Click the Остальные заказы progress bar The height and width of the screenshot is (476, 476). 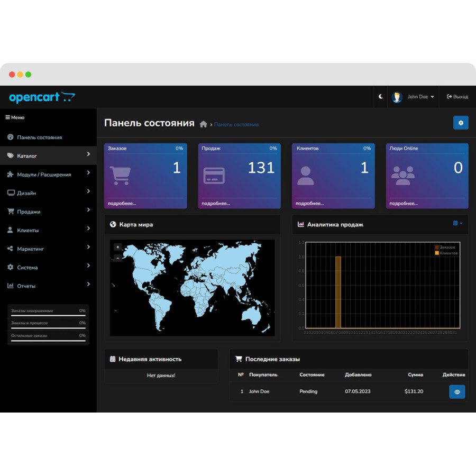pos(48,341)
